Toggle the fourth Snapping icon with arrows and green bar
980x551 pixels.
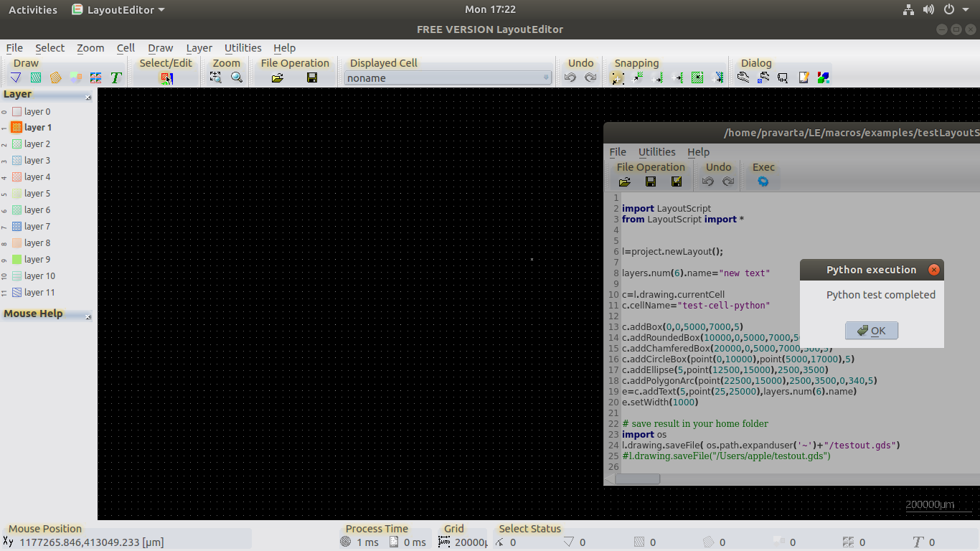coord(678,77)
